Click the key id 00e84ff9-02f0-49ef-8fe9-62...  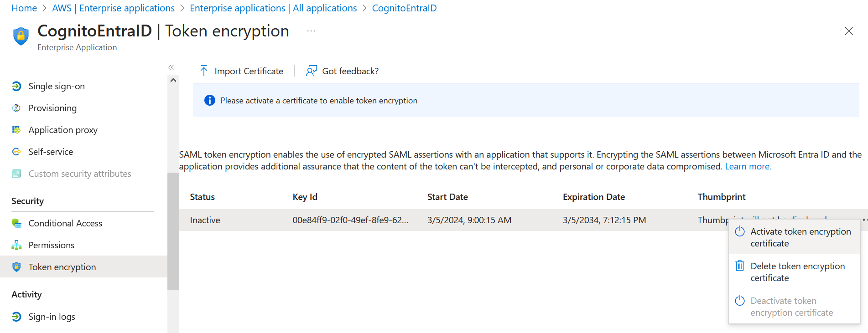click(x=350, y=220)
